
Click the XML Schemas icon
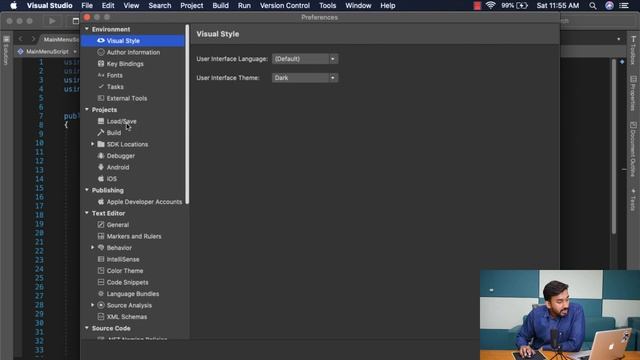[101, 316]
